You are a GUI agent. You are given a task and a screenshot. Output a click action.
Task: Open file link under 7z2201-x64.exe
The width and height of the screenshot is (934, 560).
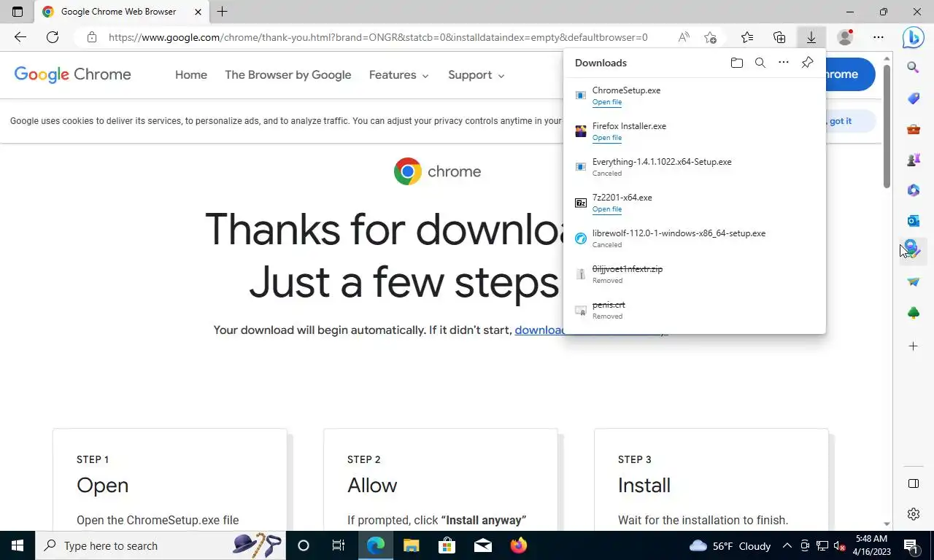pyautogui.click(x=607, y=209)
